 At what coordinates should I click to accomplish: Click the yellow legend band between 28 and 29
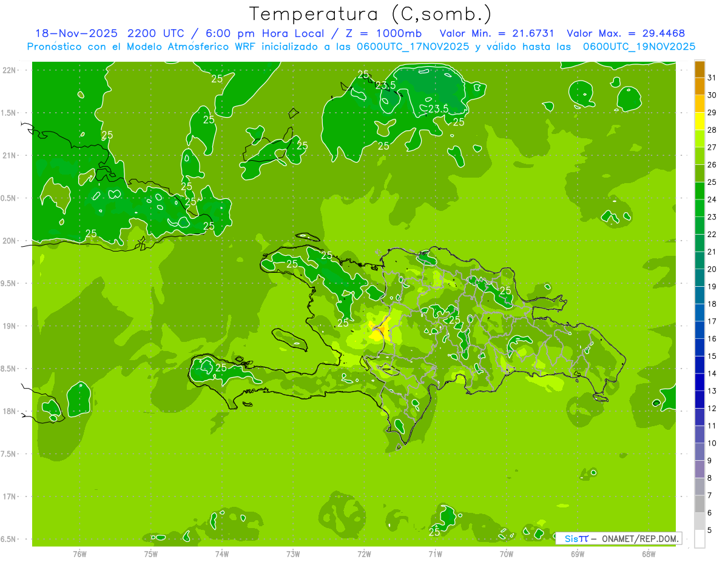coord(699,122)
